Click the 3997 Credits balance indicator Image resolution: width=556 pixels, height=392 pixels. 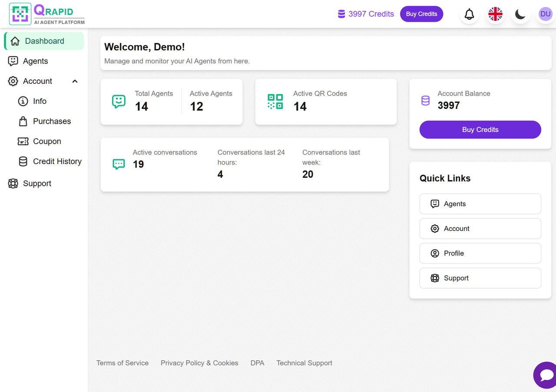[365, 14]
